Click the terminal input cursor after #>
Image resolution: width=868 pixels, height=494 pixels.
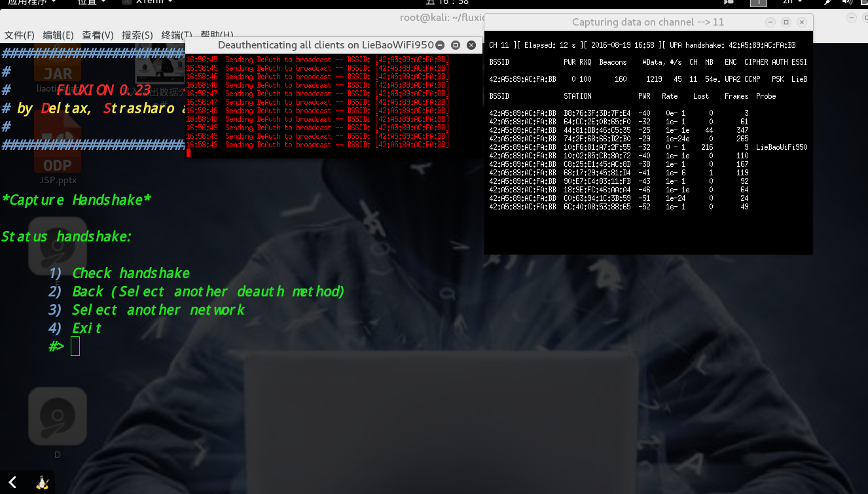pos(75,346)
